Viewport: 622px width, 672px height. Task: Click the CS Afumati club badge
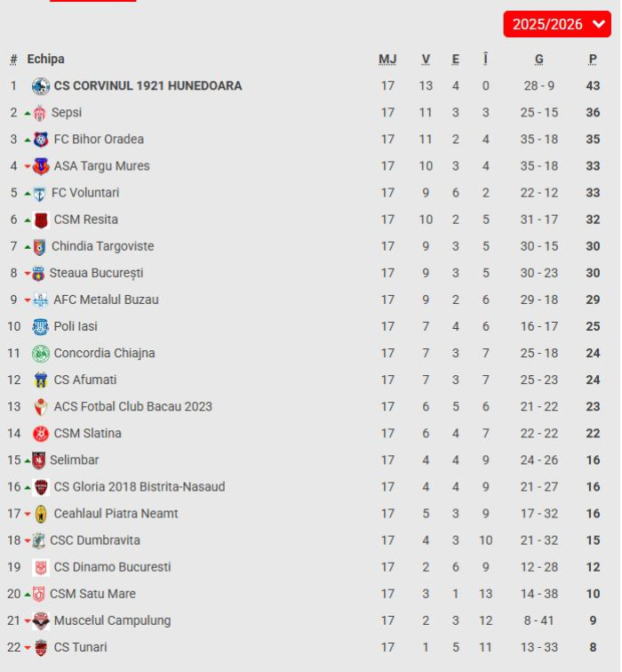40,380
